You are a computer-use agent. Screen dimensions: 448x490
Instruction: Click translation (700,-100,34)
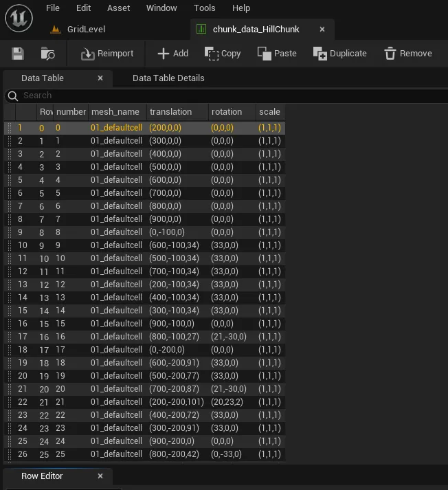tap(174, 271)
